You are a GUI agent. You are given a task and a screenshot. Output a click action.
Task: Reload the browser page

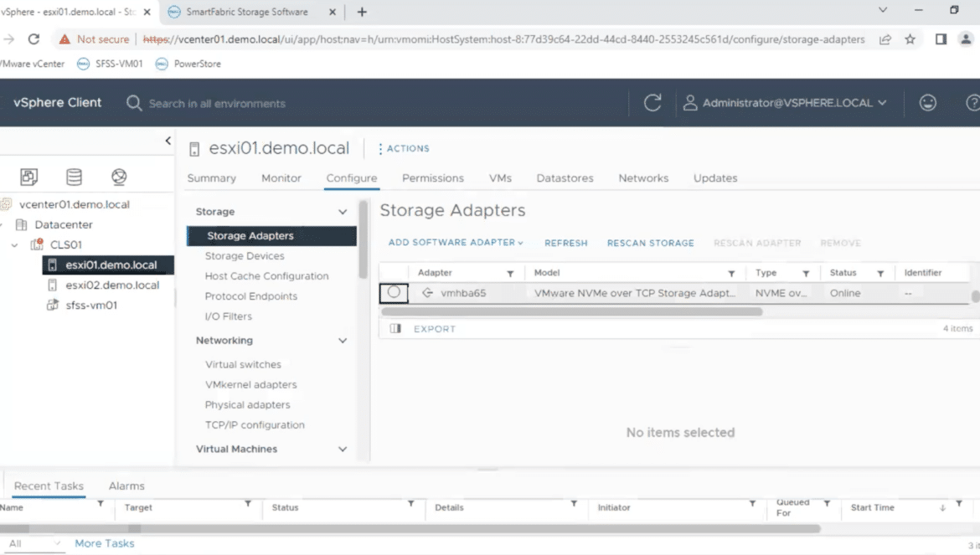point(34,39)
